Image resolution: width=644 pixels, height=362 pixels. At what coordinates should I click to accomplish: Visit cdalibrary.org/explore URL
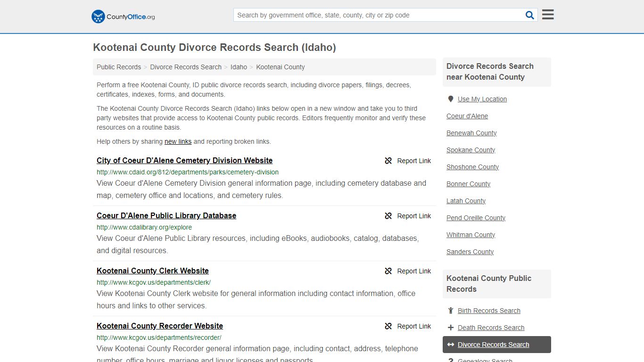click(144, 227)
